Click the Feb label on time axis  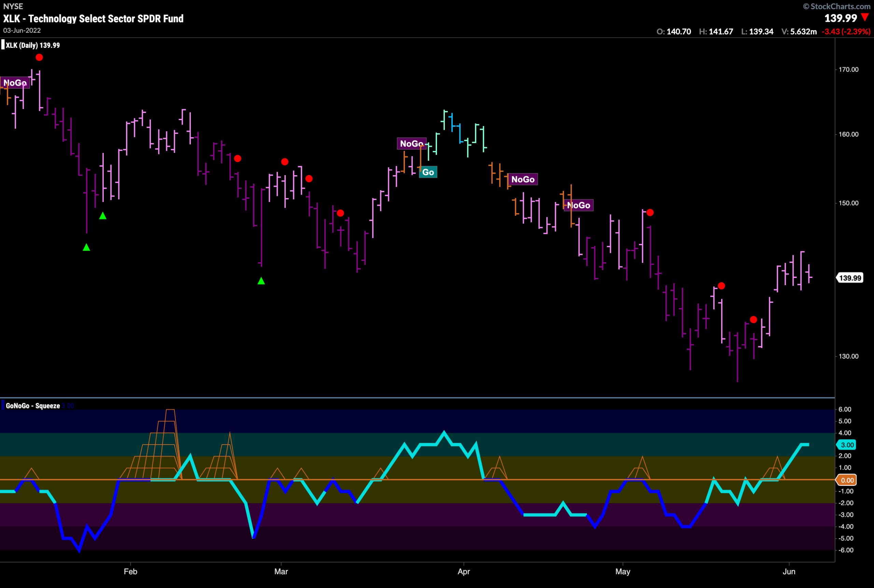click(x=130, y=572)
